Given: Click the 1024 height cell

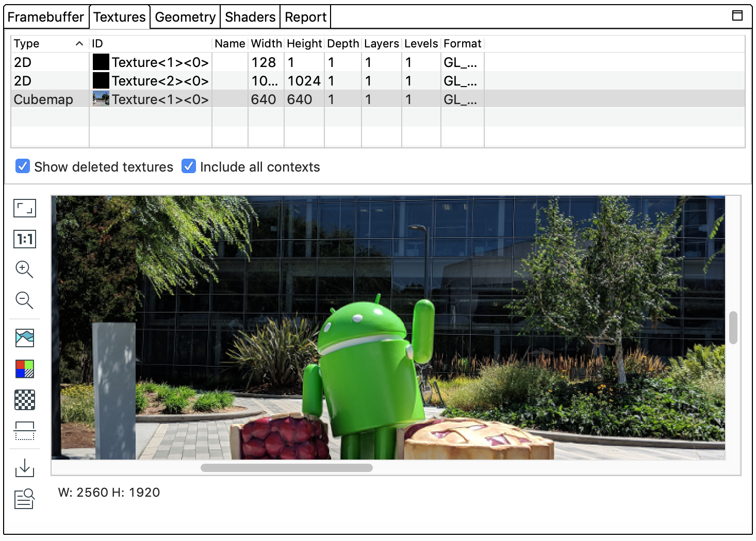Looking at the screenshot, I should click(304, 81).
